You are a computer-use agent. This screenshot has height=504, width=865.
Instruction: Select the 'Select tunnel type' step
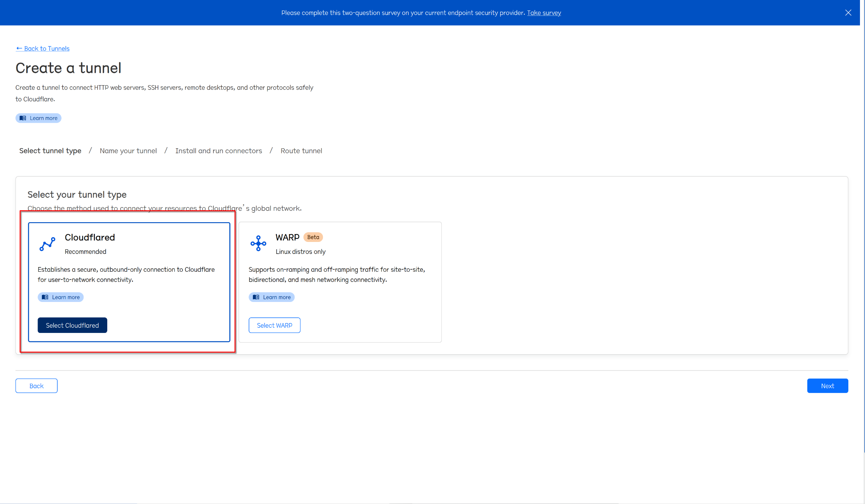pos(50,151)
